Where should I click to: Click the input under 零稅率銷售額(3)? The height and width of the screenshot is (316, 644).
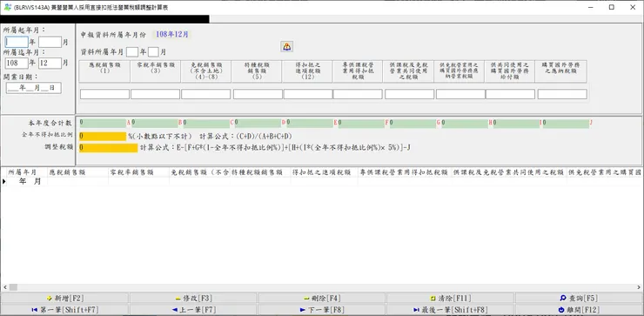pos(155,94)
